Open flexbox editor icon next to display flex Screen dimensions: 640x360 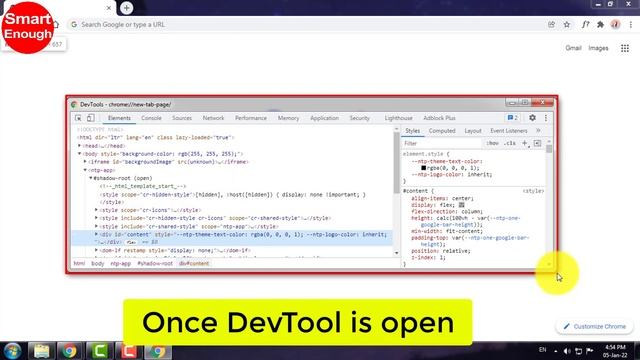[x=462, y=205]
